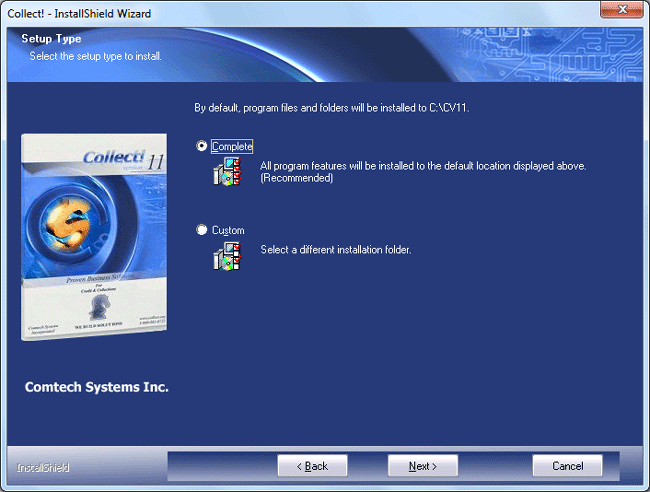The height and width of the screenshot is (492, 650).
Task: Select the Custom radio button
Action: click(202, 231)
